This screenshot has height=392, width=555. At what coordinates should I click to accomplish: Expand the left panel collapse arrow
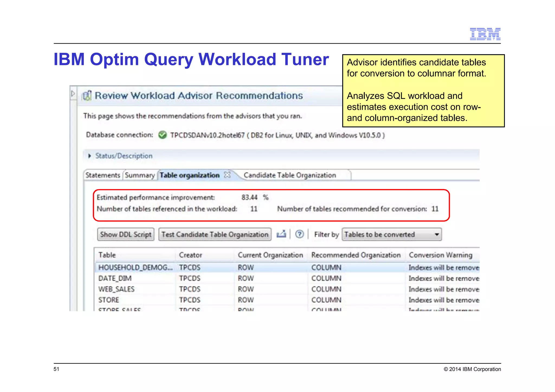coord(73,94)
